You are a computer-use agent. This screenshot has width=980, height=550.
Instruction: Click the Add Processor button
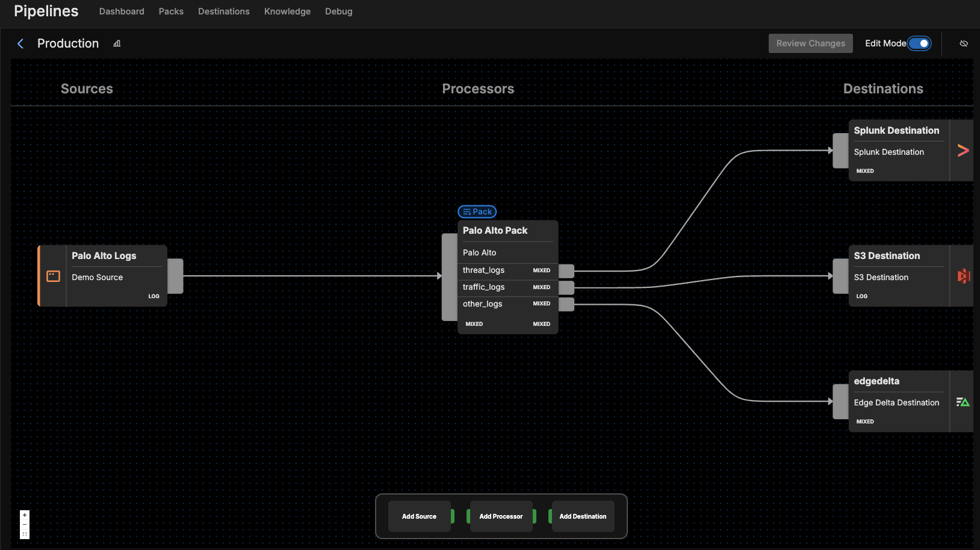(x=501, y=516)
